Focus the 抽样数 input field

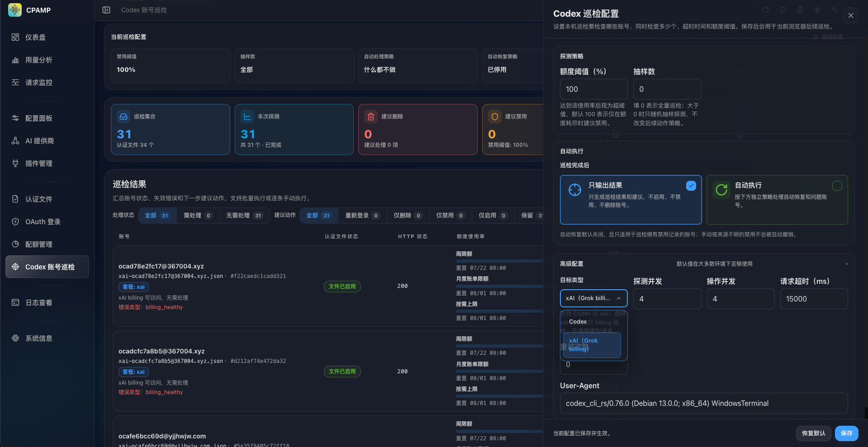667,89
